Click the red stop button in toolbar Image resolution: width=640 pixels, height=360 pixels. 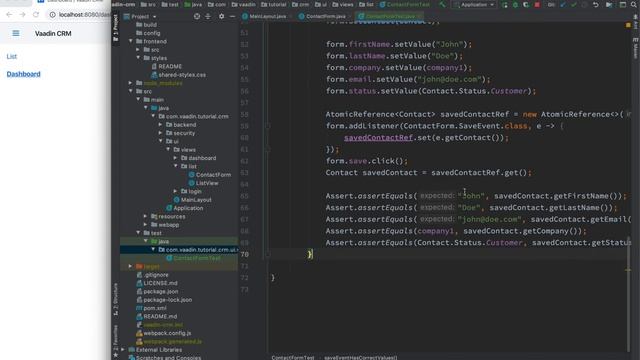coord(537,4)
